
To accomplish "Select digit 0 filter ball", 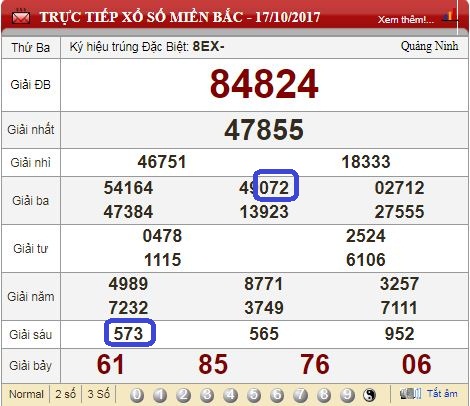I will click(137, 395).
